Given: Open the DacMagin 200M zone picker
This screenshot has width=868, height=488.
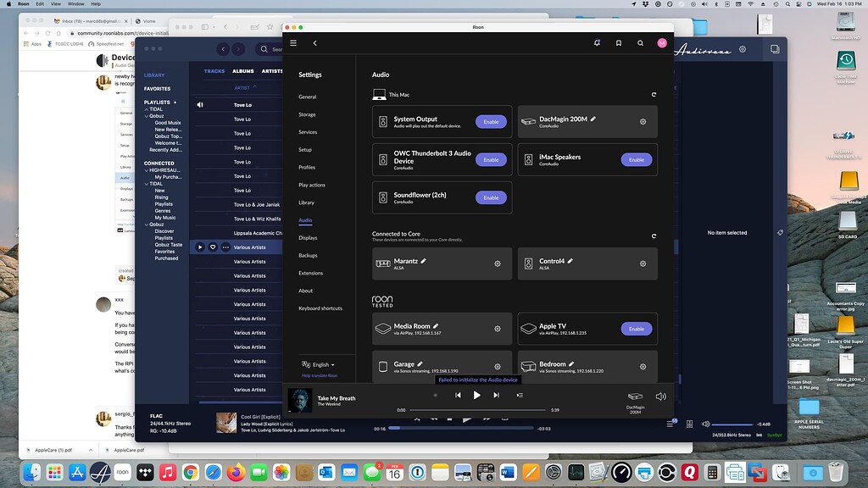Looking at the screenshot, I should pyautogui.click(x=634, y=396).
